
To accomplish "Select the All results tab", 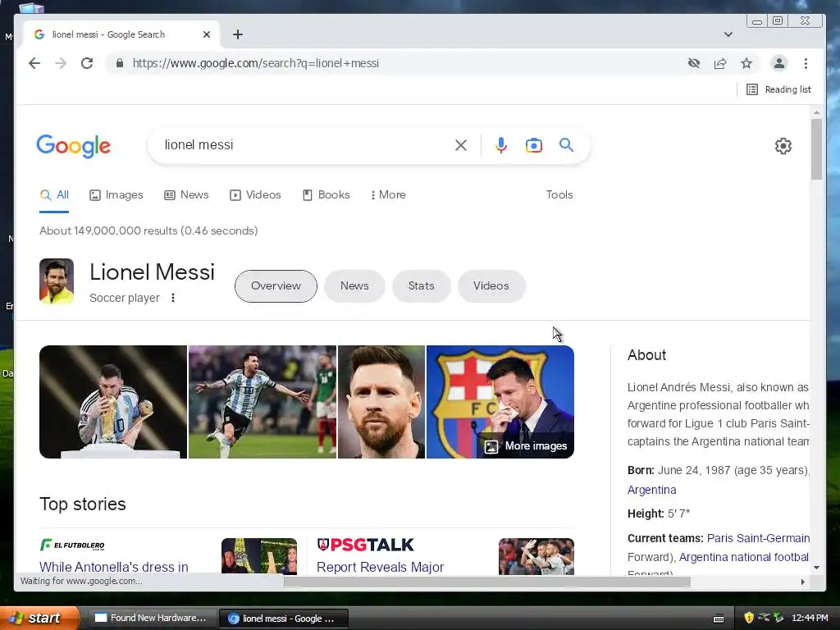I will click(x=54, y=195).
